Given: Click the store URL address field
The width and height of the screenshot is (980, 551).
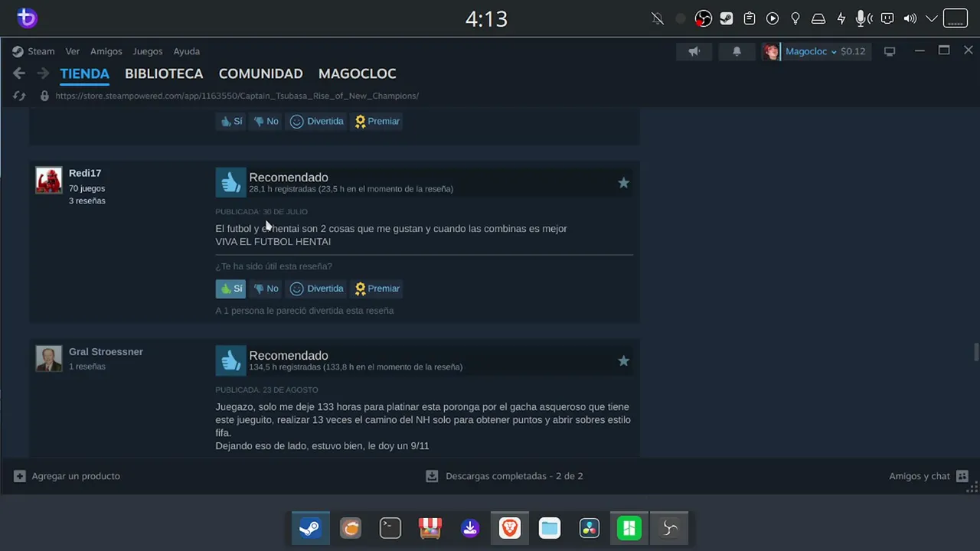Looking at the screenshot, I should [237, 96].
